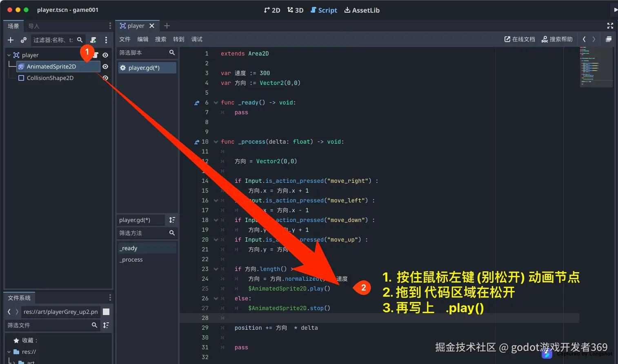Open the 文件系统 dock options dots
Viewport: 618px width, 364px height.
click(x=110, y=297)
